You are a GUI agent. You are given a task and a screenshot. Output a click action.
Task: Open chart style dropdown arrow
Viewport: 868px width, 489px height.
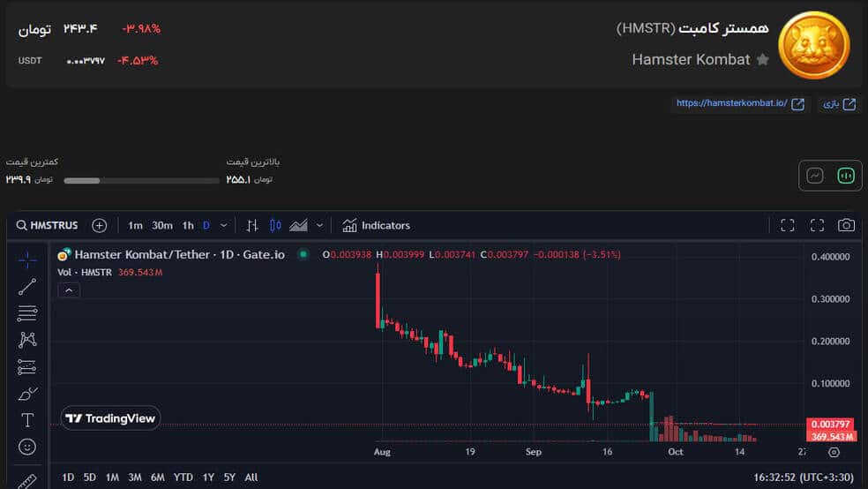[319, 225]
